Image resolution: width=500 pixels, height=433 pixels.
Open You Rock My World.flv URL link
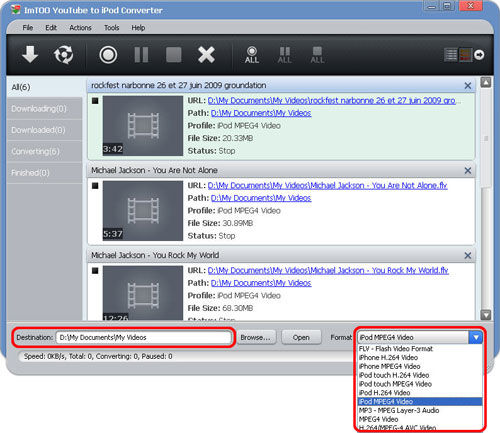tap(328, 270)
